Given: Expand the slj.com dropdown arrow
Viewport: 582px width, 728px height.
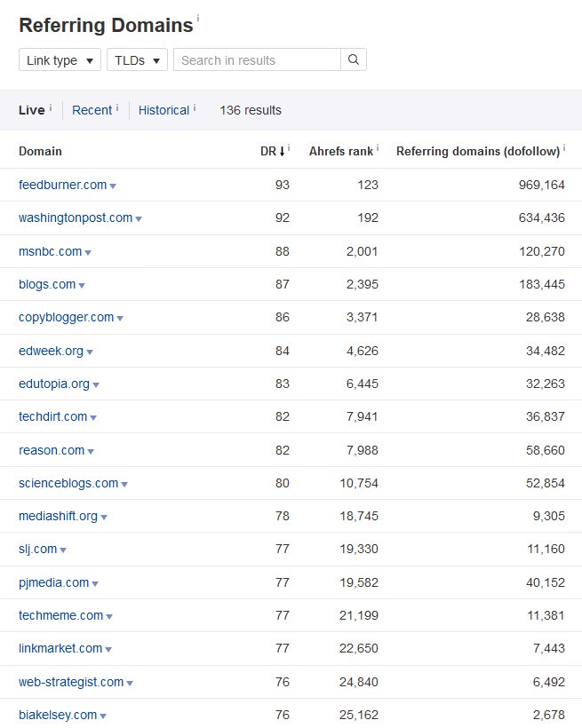Looking at the screenshot, I should 63,550.
